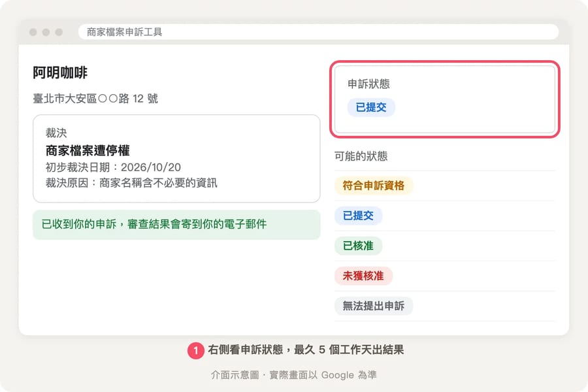Click the 申訴狀態 label

(x=368, y=84)
